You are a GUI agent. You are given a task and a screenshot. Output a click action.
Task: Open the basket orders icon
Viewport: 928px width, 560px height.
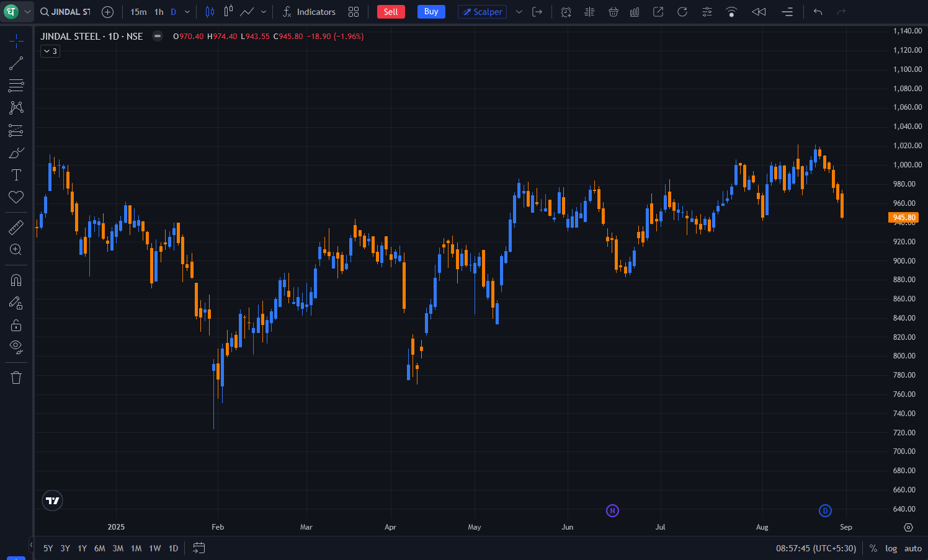pyautogui.click(x=613, y=12)
